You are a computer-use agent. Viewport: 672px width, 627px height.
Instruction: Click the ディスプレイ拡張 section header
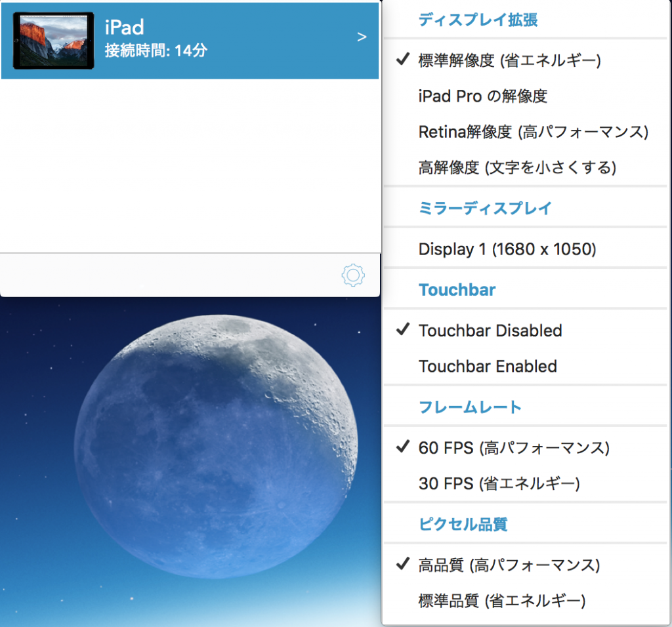pyautogui.click(x=478, y=20)
